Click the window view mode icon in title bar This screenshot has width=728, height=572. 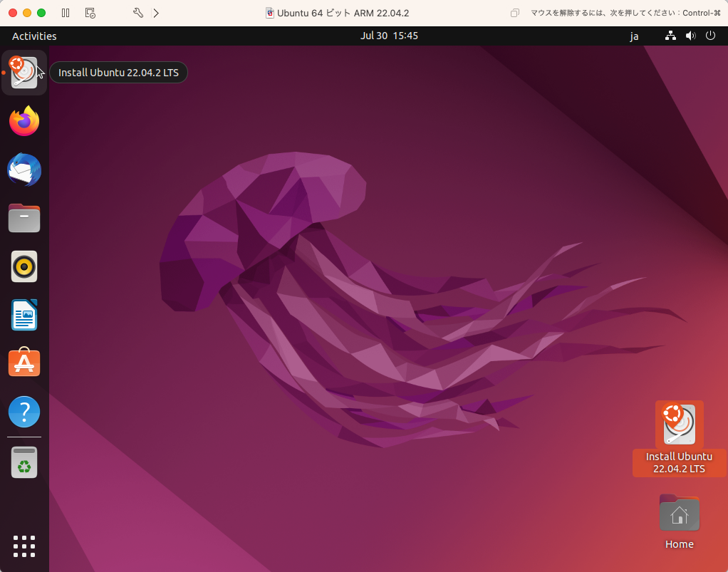tap(515, 13)
